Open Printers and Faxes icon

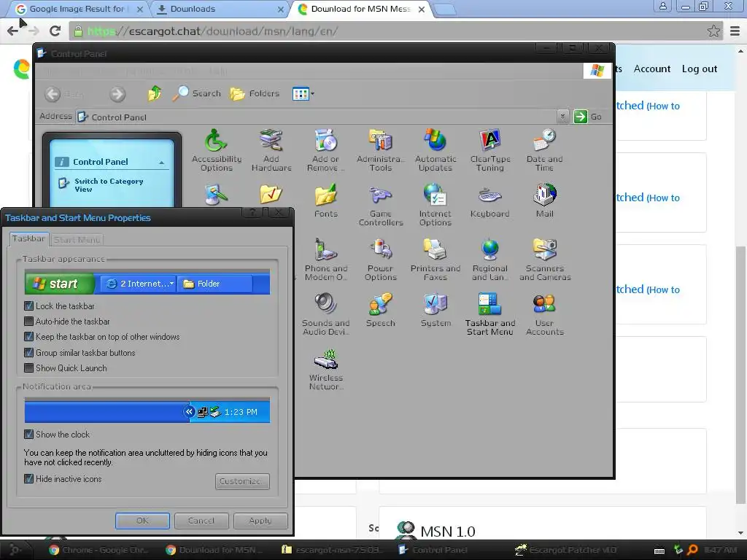[x=436, y=260]
